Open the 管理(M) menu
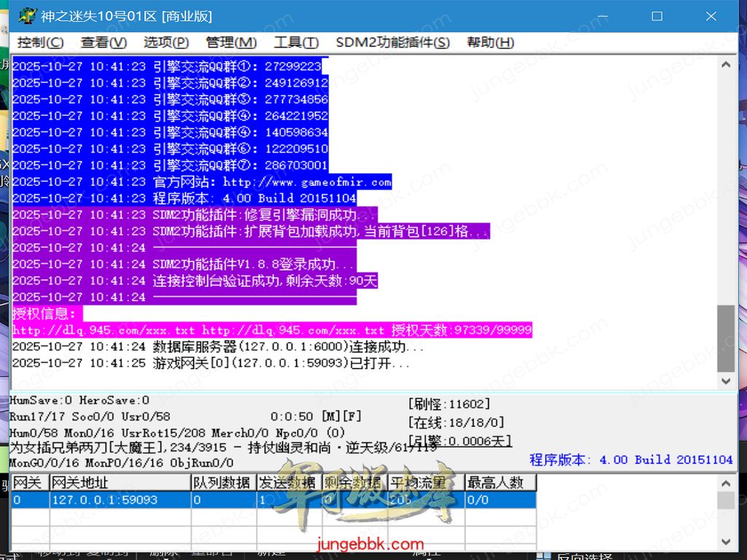This screenshot has height=560, width=747. 231,43
